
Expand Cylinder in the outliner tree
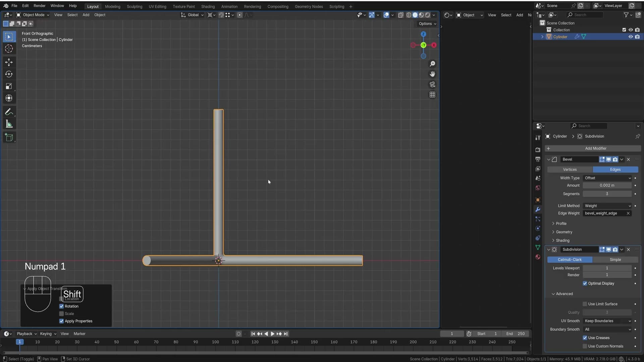pyautogui.click(x=542, y=37)
